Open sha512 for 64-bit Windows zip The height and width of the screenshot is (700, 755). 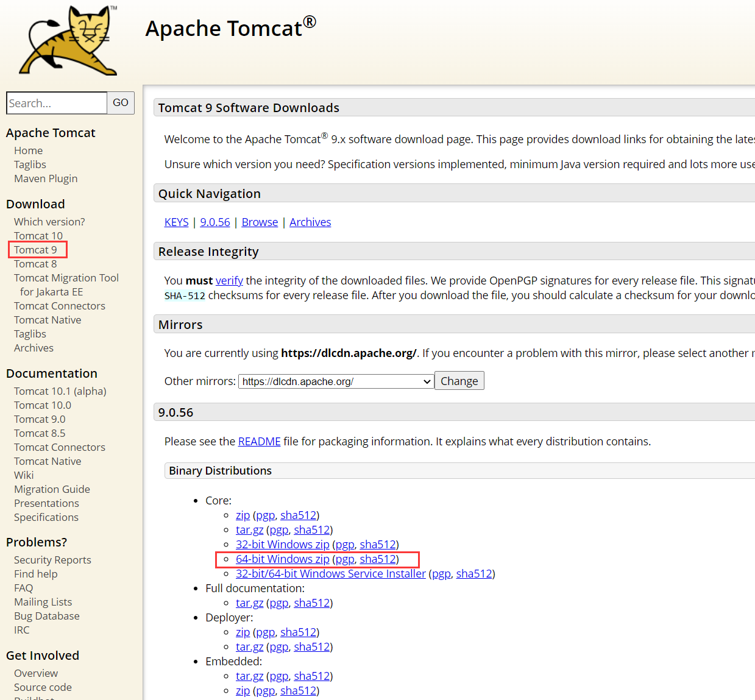[x=378, y=559]
